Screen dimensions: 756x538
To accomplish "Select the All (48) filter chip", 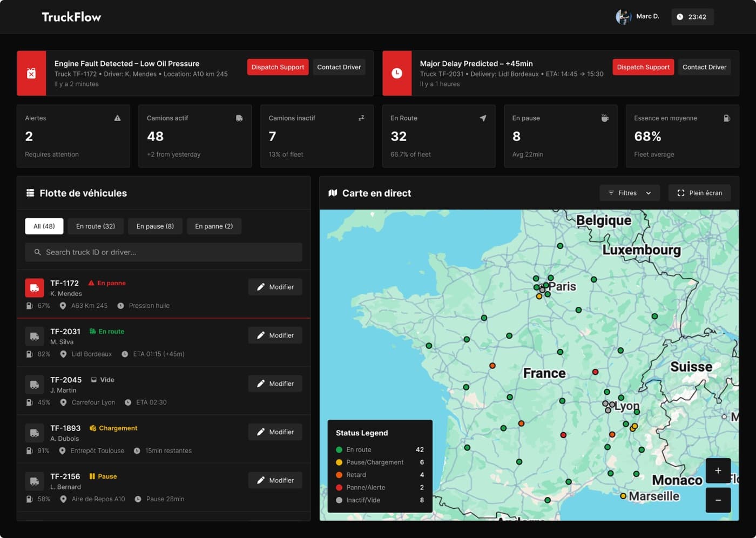I will [44, 226].
